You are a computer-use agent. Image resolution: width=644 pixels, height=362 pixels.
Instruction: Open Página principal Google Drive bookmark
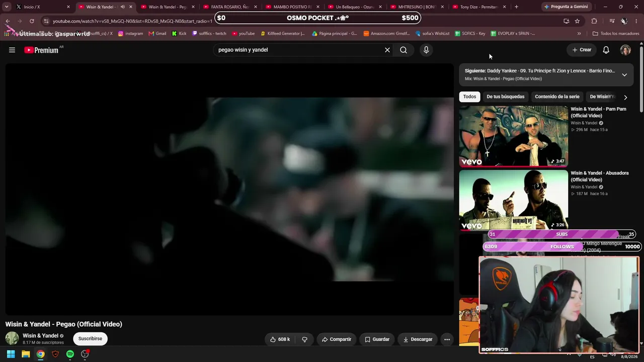(x=334, y=34)
